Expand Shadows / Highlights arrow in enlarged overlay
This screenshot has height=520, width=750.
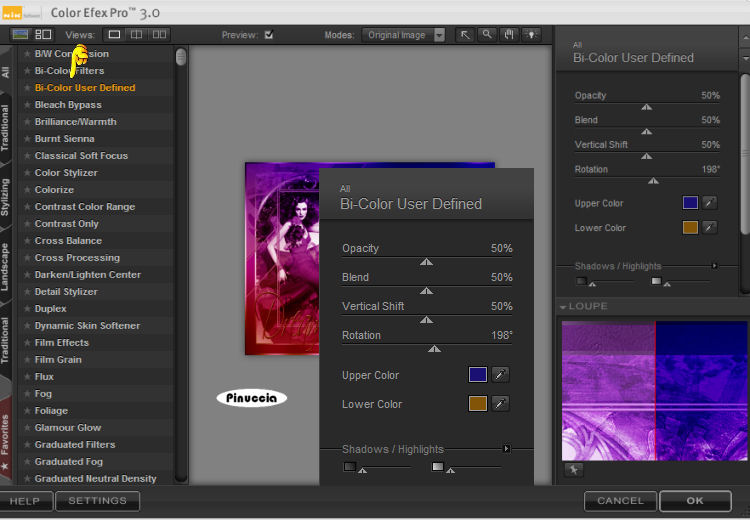pyautogui.click(x=507, y=448)
